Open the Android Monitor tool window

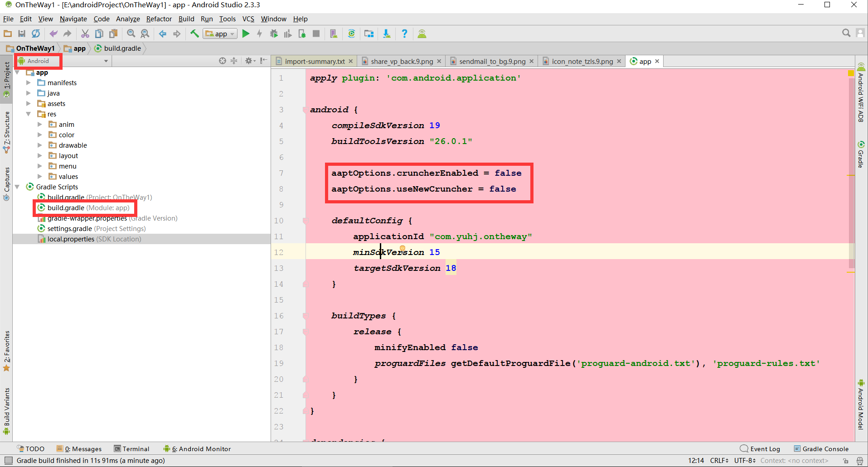click(197, 448)
